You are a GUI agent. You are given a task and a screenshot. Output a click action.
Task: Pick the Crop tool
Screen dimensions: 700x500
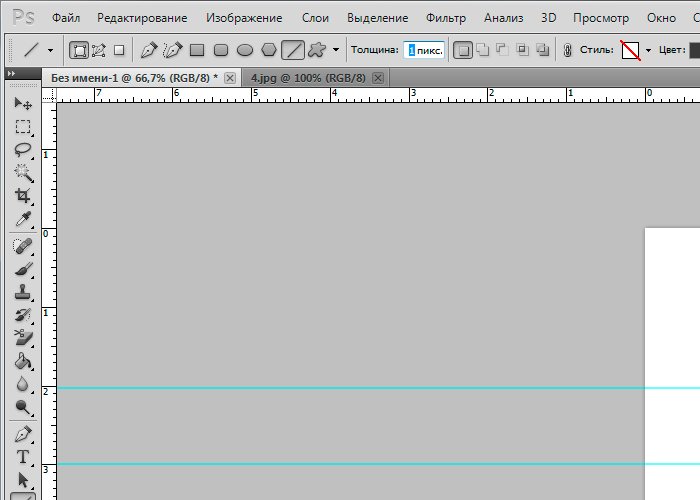coord(22,196)
